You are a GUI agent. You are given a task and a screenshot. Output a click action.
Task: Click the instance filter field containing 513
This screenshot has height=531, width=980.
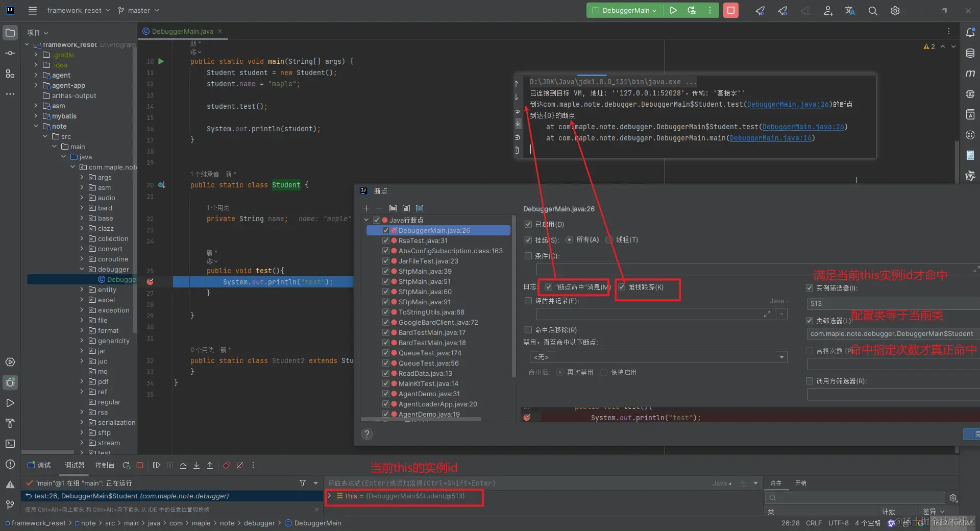pyautogui.click(x=893, y=303)
